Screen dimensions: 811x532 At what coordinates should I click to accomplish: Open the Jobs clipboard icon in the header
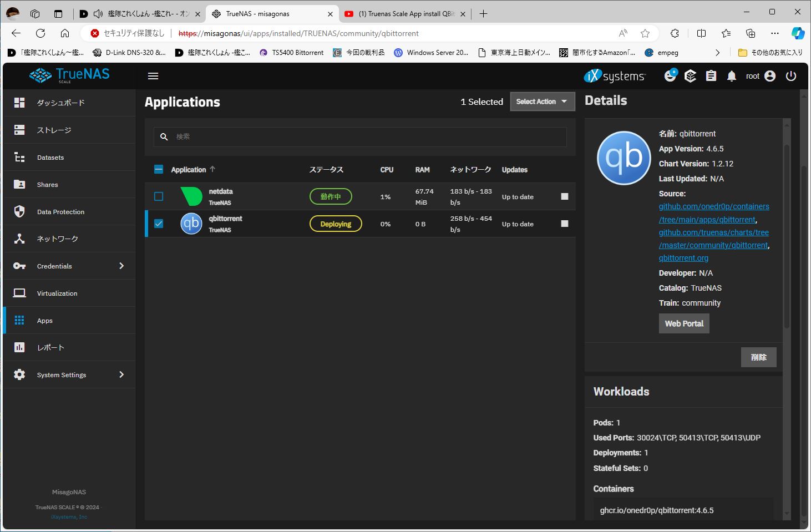pyautogui.click(x=711, y=76)
